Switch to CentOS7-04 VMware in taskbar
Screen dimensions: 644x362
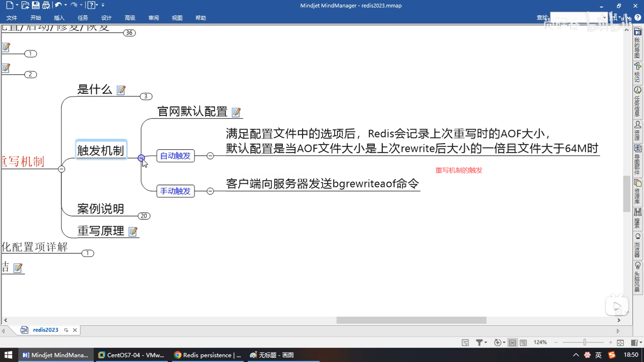[x=131, y=355]
